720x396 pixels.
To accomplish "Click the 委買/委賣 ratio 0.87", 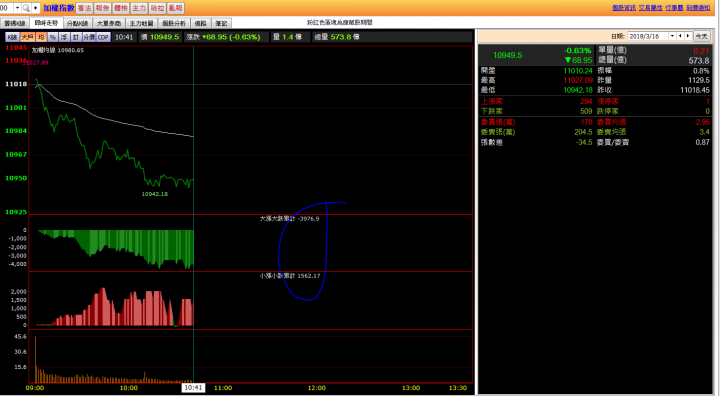I will tap(703, 142).
